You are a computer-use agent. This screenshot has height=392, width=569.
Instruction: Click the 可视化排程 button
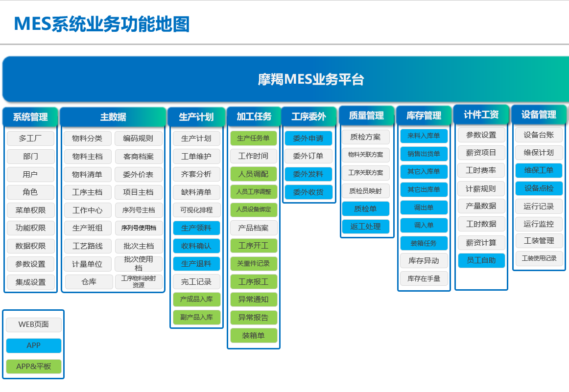point(196,210)
